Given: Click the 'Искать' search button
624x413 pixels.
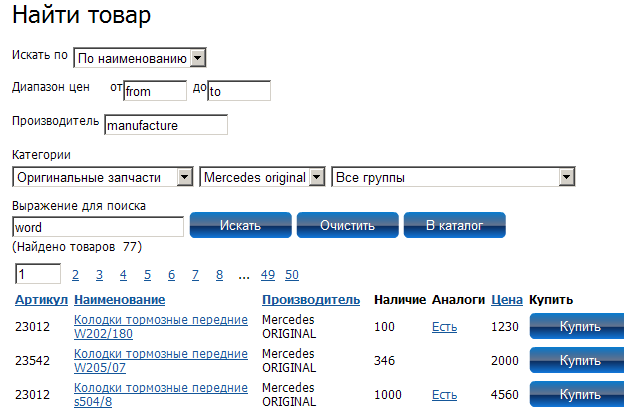Looking at the screenshot, I should tap(240, 225).
